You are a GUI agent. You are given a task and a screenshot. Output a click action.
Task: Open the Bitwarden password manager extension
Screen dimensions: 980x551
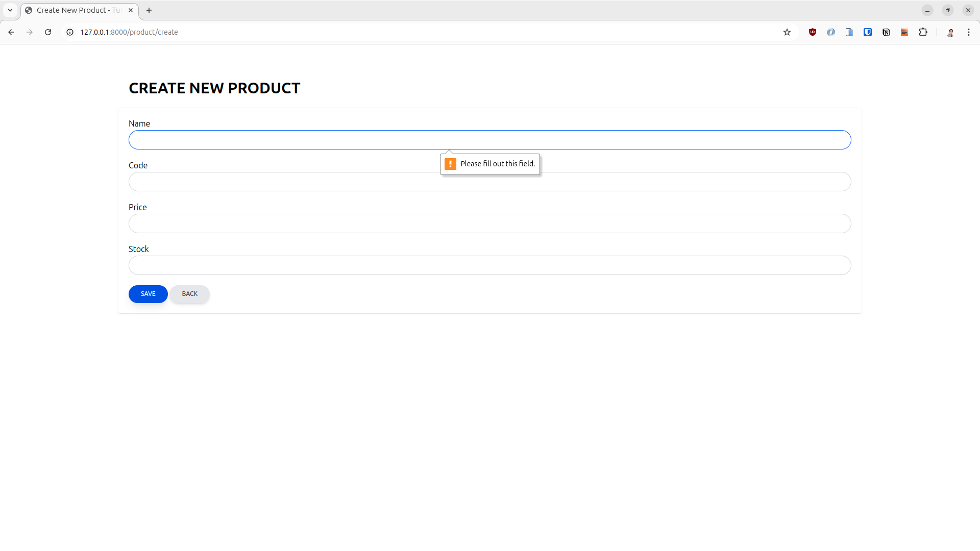(x=868, y=32)
